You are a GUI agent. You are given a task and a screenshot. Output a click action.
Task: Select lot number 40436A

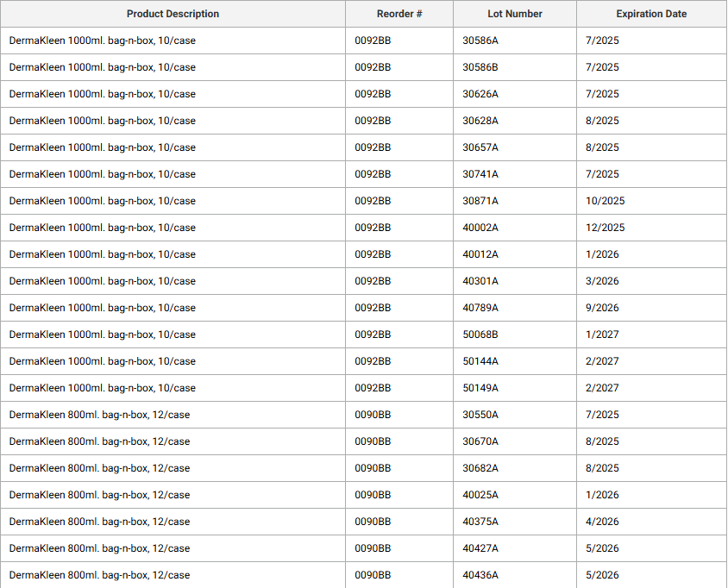tap(480, 575)
